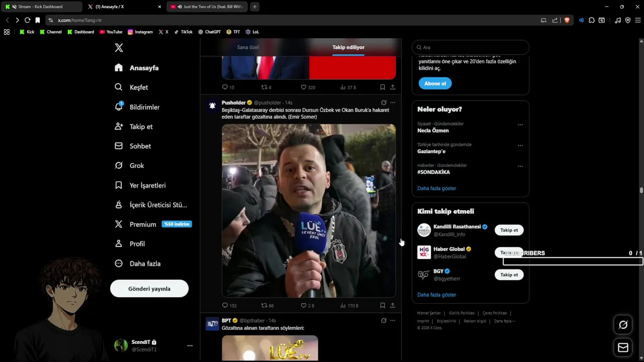Follow Kandilli Rasathanesi

[x=509, y=230]
